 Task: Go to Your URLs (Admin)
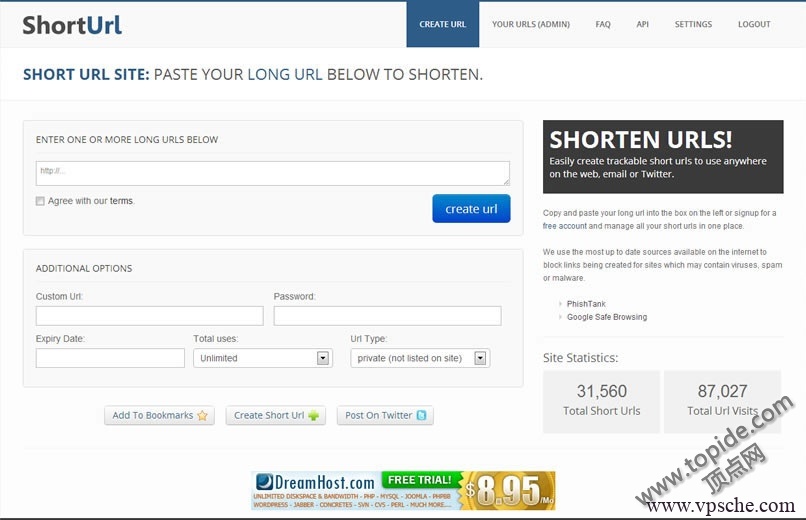530,24
